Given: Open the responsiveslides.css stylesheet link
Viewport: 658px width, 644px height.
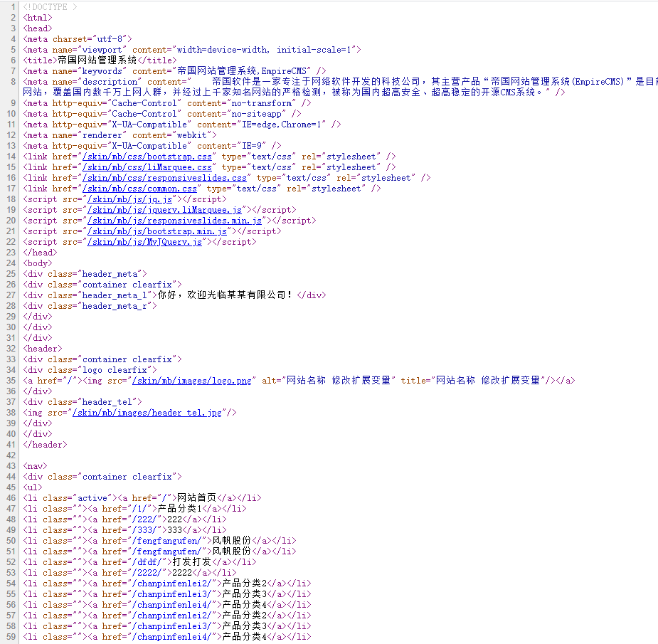Looking at the screenshot, I should point(160,177).
